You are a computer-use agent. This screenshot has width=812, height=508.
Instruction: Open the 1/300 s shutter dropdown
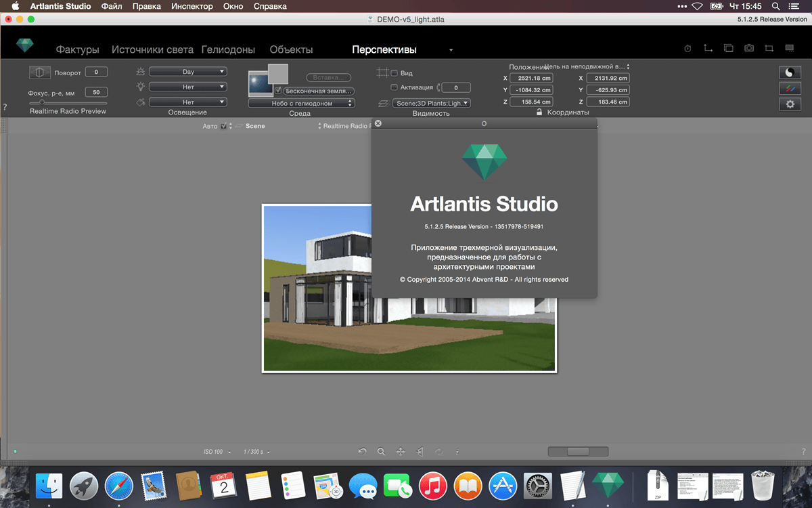[x=257, y=452]
